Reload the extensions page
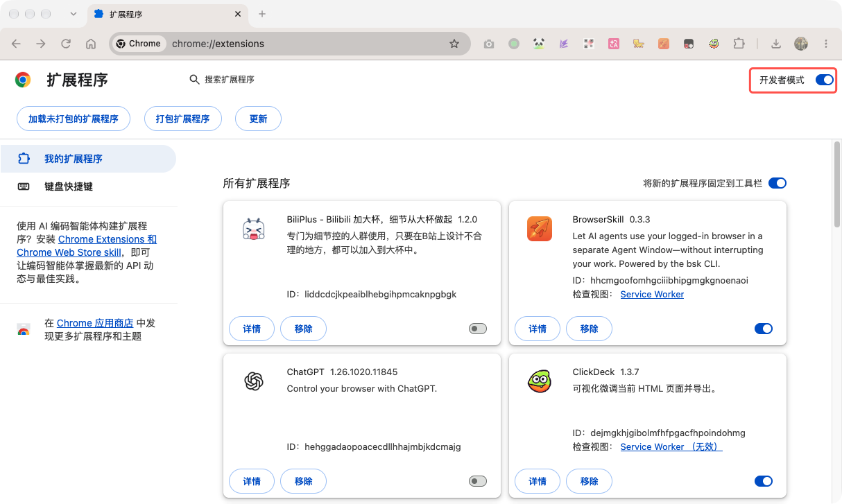Image resolution: width=842 pixels, height=504 pixels. pos(66,44)
